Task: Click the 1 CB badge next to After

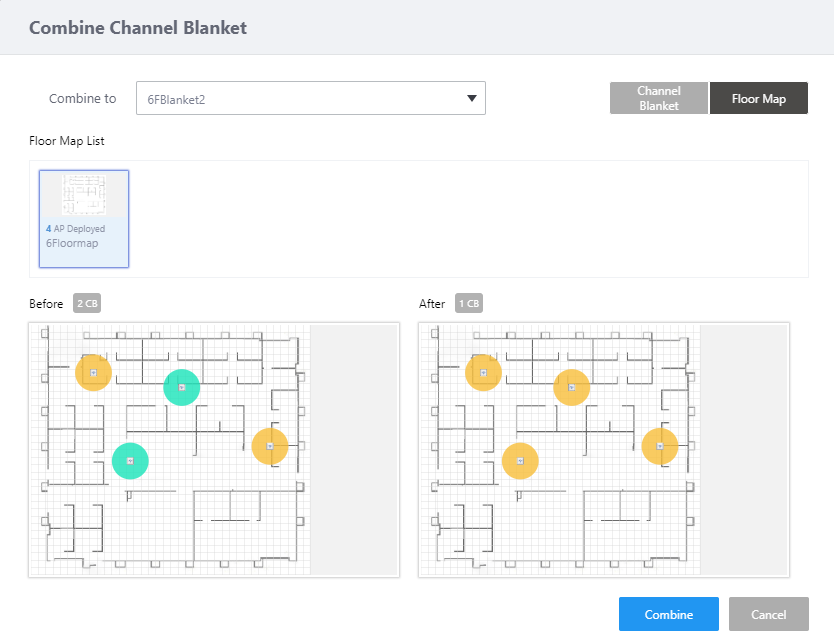Action: pos(468,304)
